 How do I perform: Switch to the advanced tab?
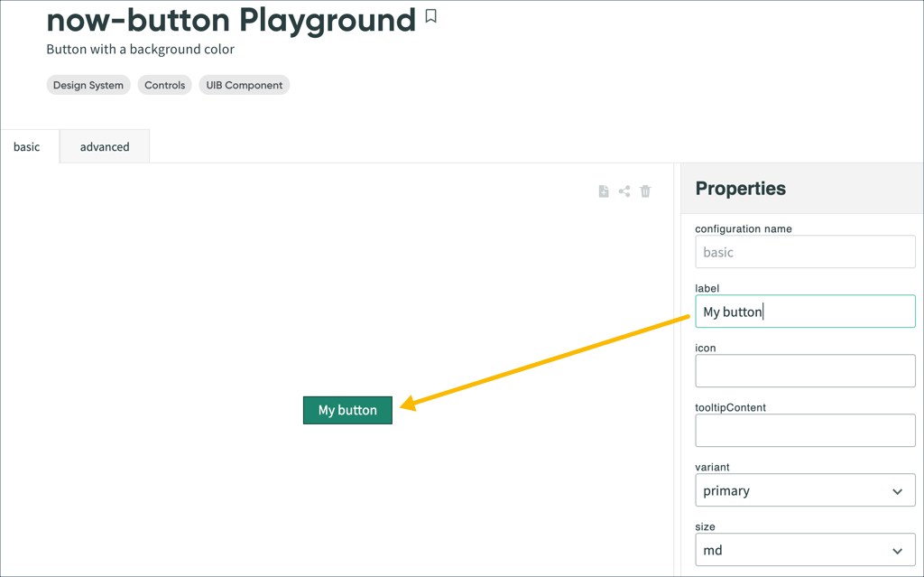(x=104, y=146)
